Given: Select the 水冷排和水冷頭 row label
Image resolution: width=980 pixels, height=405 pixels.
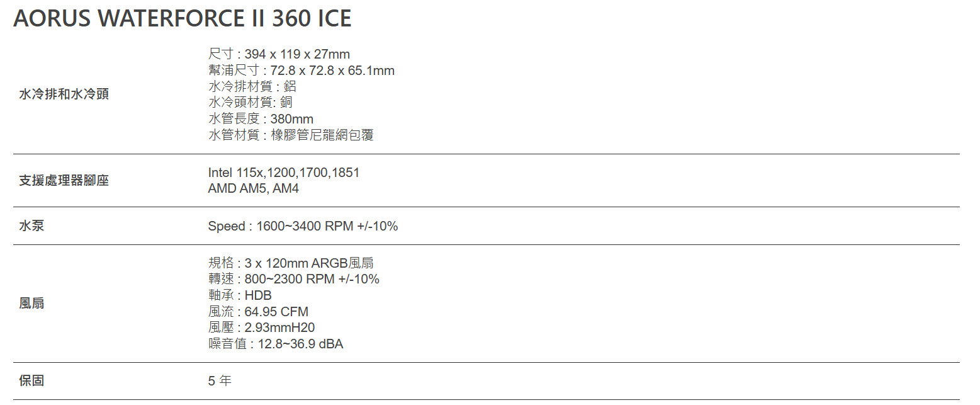Looking at the screenshot, I should coord(64,94).
